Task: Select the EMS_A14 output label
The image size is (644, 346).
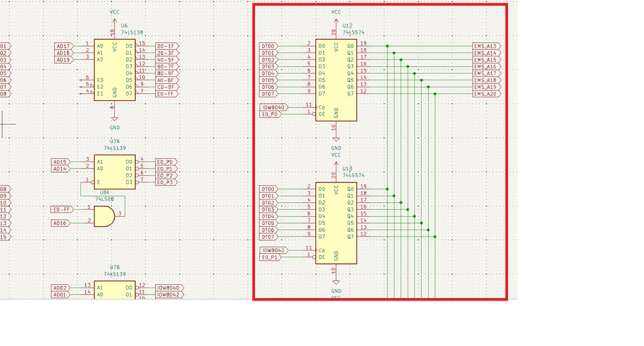Action: (x=487, y=53)
